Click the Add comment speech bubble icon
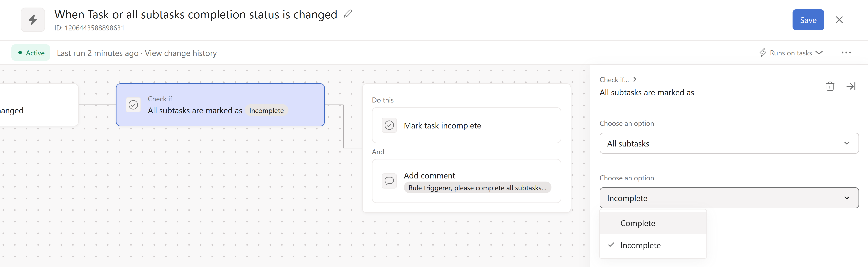The height and width of the screenshot is (267, 868). point(389,181)
